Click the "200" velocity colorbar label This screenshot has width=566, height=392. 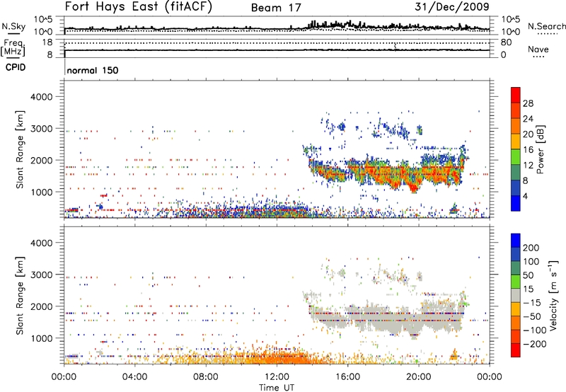(531, 248)
